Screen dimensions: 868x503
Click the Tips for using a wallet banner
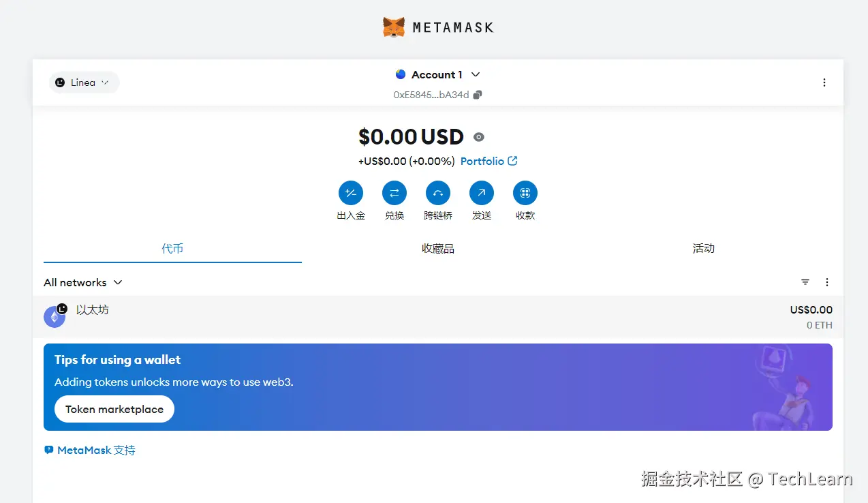pyautogui.click(x=438, y=387)
